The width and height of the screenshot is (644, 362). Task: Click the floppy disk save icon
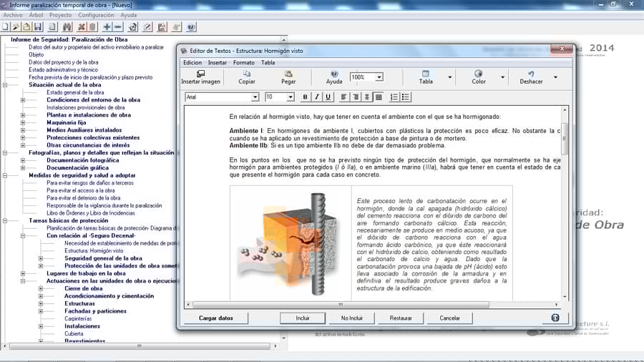[38, 27]
